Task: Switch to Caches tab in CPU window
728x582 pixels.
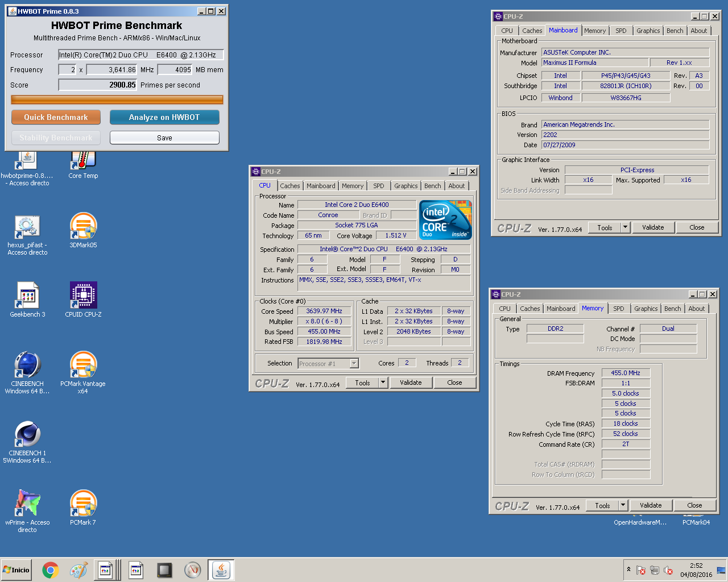Action: pyautogui.click(x=290, y=186)
